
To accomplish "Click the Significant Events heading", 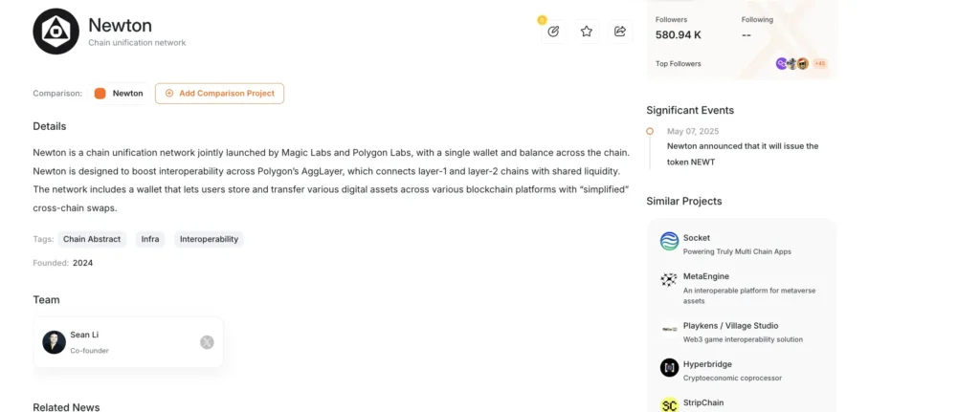I will pos(690,111).
